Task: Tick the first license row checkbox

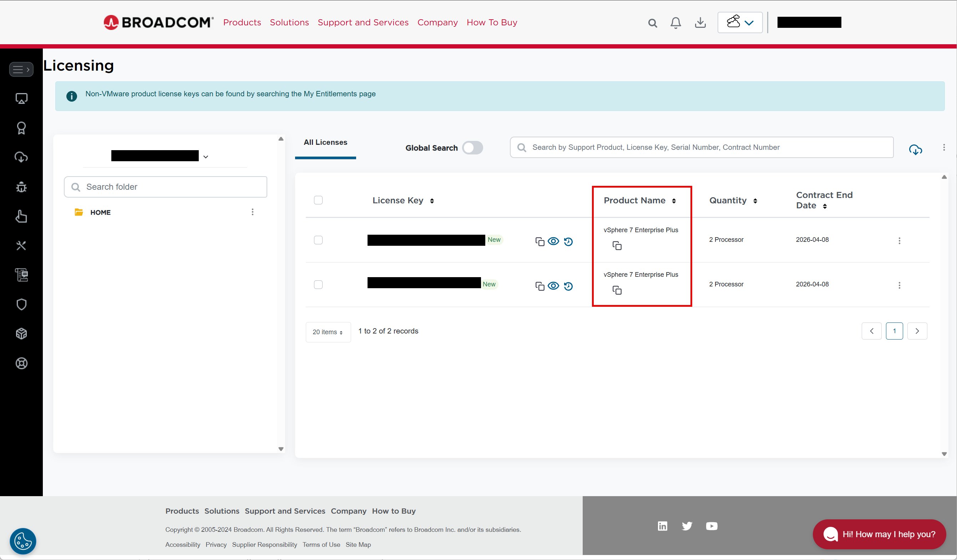Action: 318,240
